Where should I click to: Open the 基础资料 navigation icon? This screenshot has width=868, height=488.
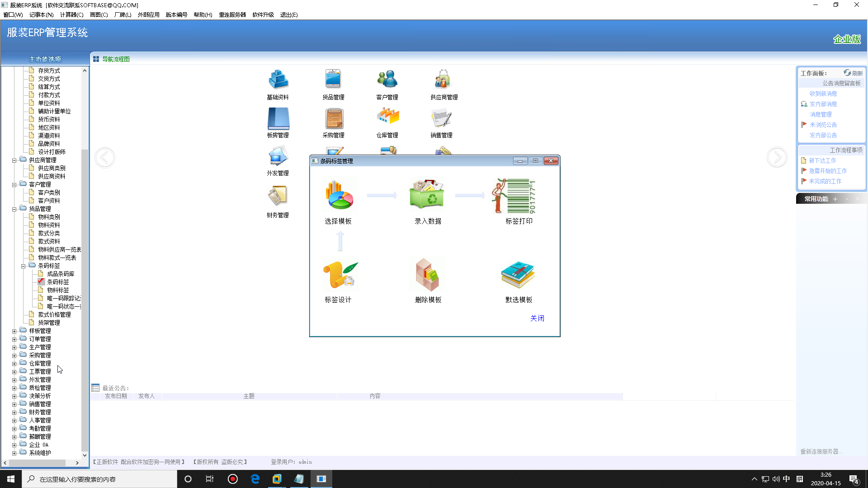[278, 80]
